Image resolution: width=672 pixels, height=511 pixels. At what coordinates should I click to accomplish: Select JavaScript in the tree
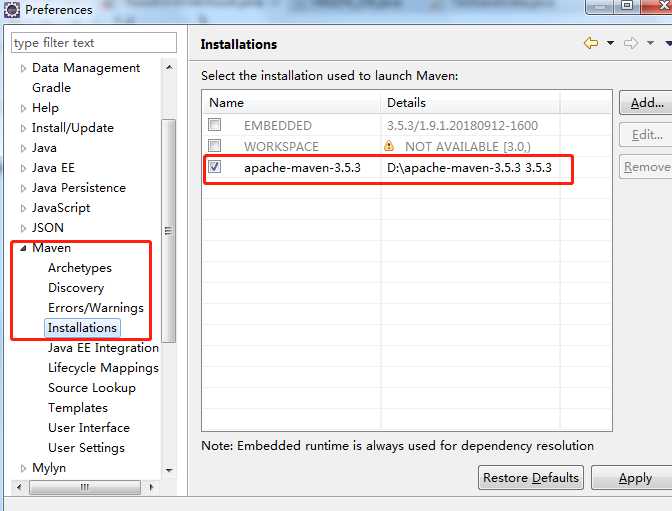click(x=61, y=208)
